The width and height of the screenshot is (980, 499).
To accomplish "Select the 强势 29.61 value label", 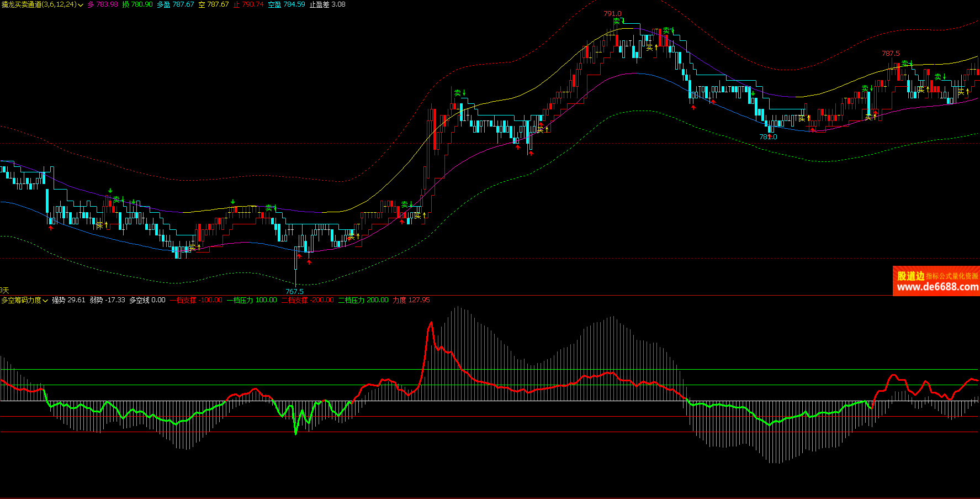I will click(68, 300).
